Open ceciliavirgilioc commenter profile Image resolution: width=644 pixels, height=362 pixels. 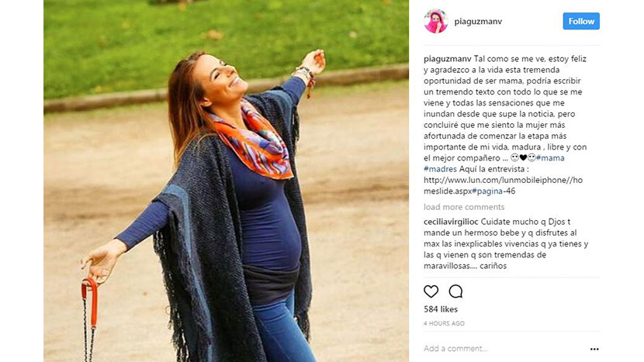click(451, 222)
